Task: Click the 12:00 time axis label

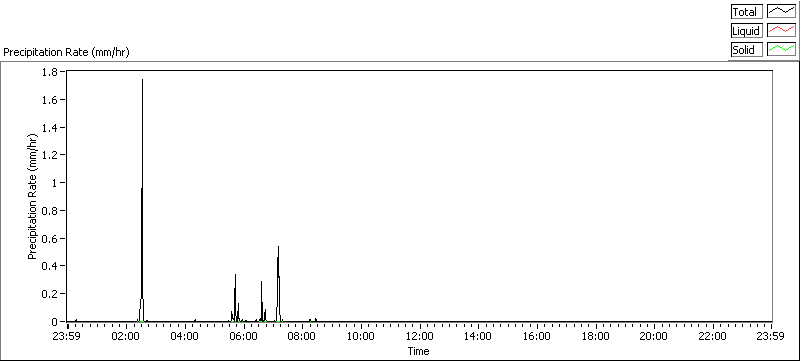Action: (x=419, y=336)
